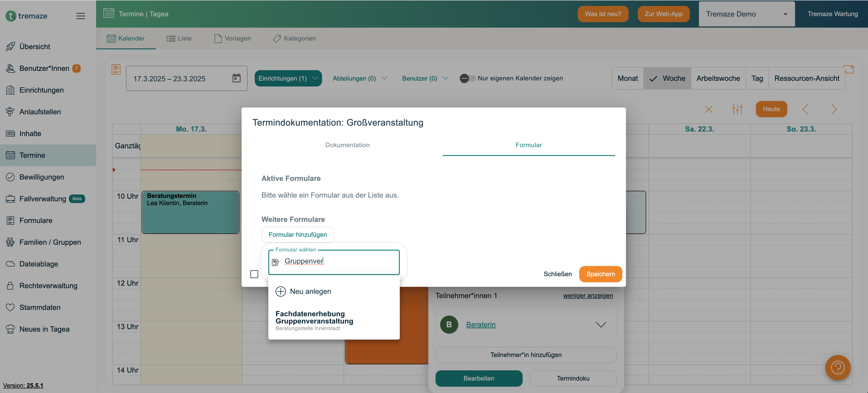The height and width of the screenshot is (393, 868).
Task: Go to previous week arrow
Action: click(x=805, y=109)
